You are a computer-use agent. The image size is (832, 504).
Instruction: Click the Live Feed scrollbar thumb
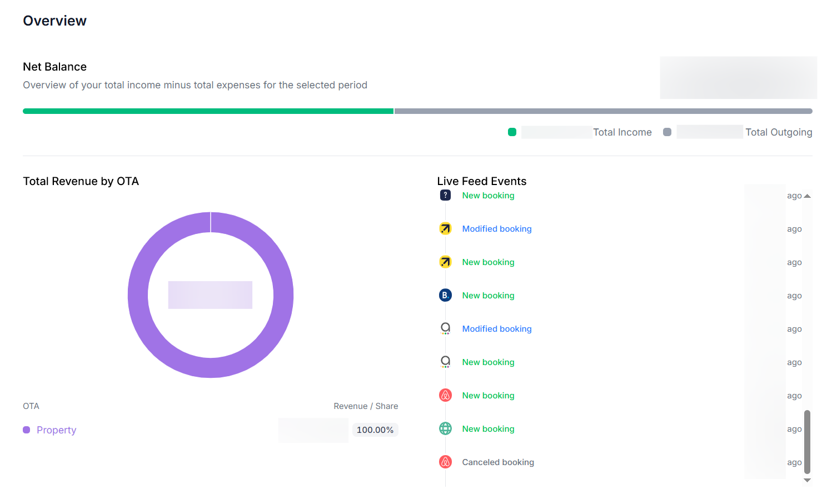coord(807,442)
